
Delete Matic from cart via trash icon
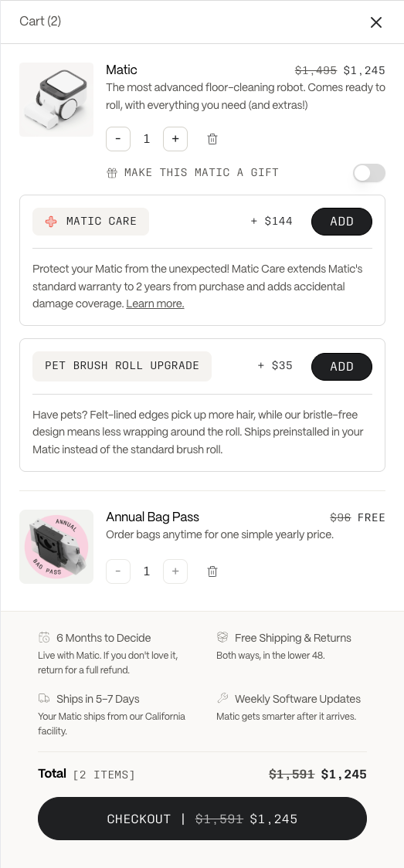212,139
